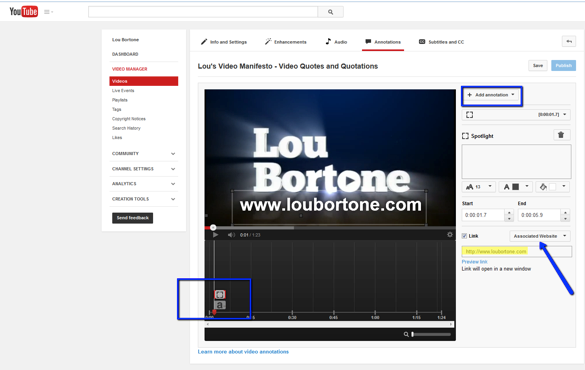Click the trash icon to delete Spotlight annotation
585x370 pixels.
[561, 135]
